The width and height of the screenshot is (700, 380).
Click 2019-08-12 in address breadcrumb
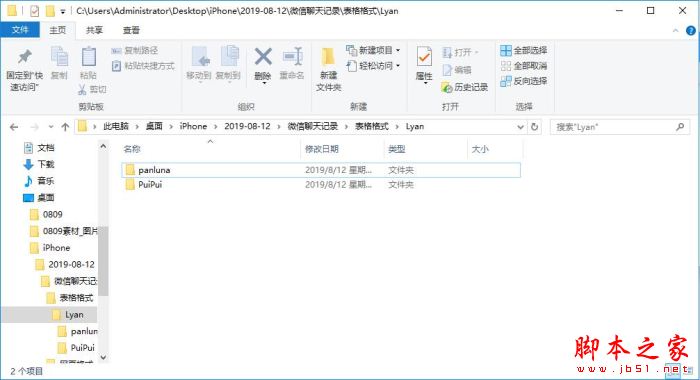(x=247, y=126)
